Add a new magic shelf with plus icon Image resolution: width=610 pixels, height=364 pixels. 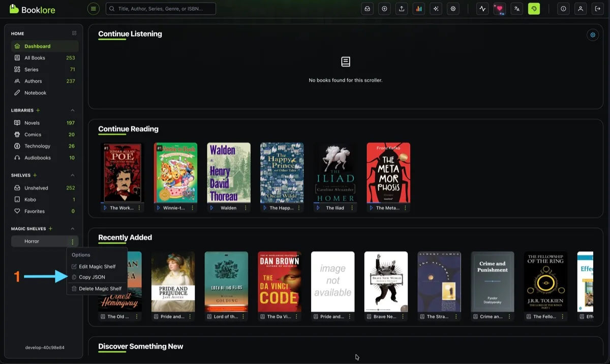[50, 229]
